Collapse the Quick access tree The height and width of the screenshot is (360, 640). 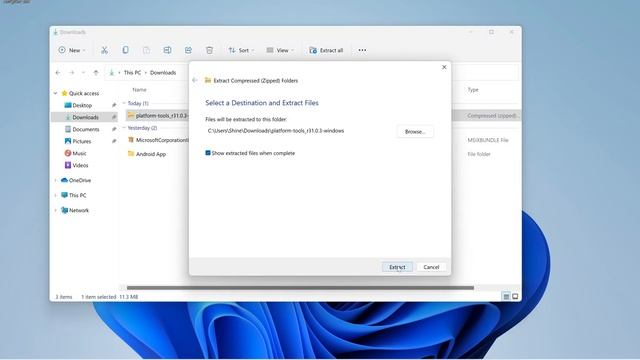(56, 93)
